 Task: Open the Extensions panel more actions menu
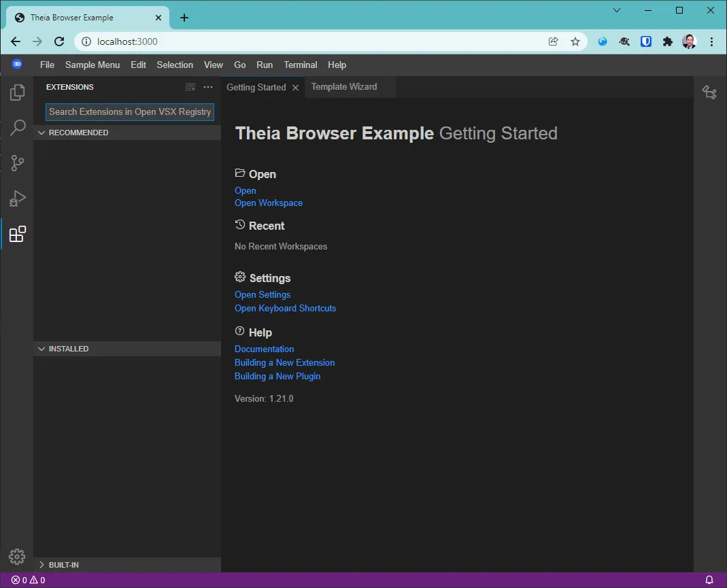(208, 87)
